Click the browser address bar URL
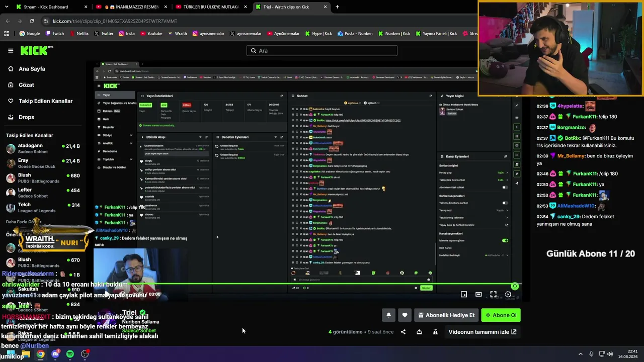Image resolution: width=644 pixels, height=362 pixels. pyautogui.click(x=115, y=21)
